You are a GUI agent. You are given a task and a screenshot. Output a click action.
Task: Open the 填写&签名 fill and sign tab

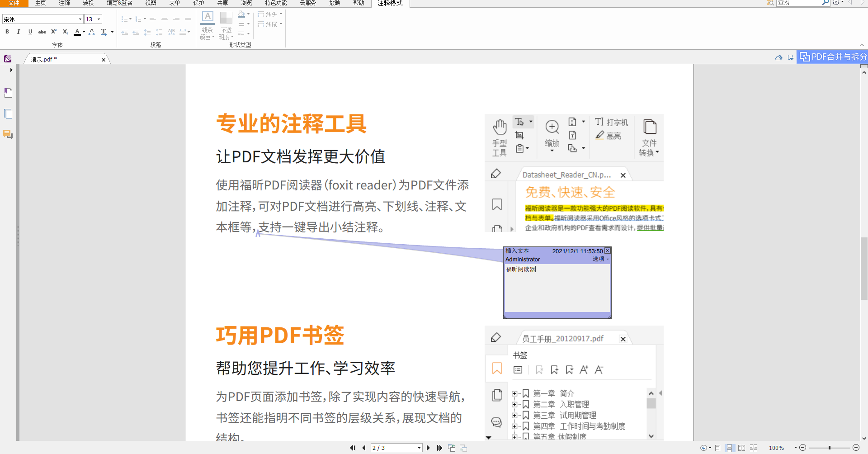click(120, 3)
